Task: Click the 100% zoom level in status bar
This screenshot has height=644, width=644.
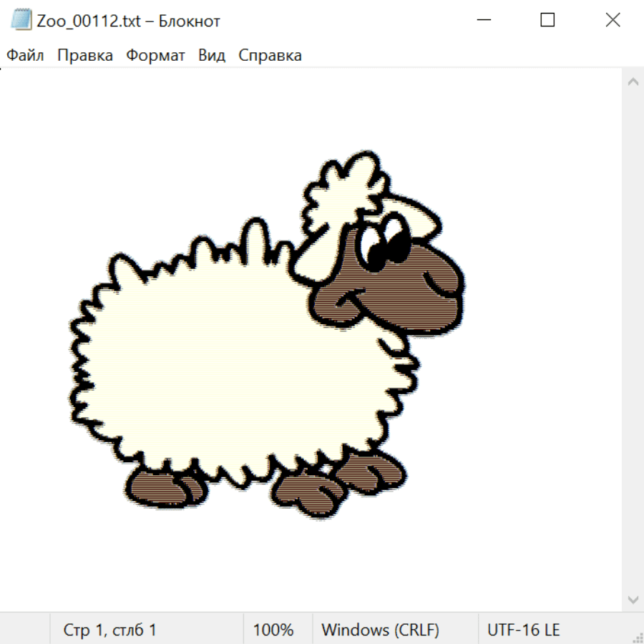Action: 273,630
